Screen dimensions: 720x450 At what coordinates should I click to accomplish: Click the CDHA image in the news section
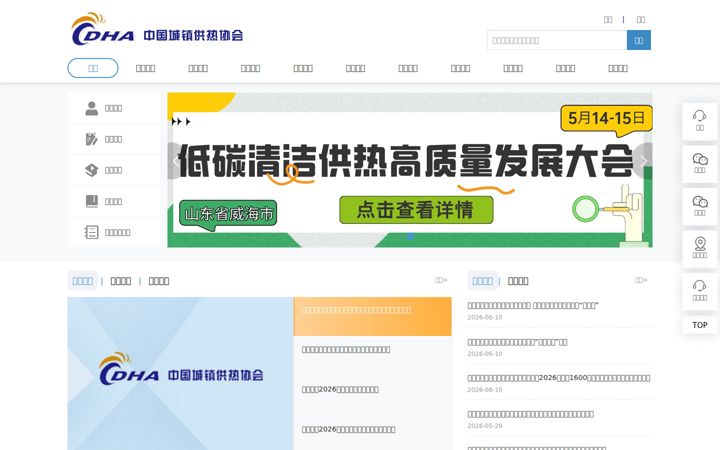tap(180, 373)
